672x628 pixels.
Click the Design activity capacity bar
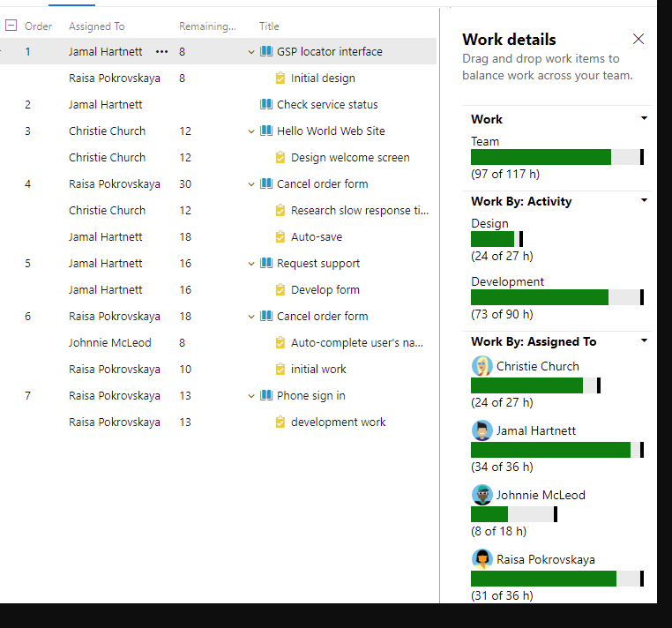pos(497,239)
